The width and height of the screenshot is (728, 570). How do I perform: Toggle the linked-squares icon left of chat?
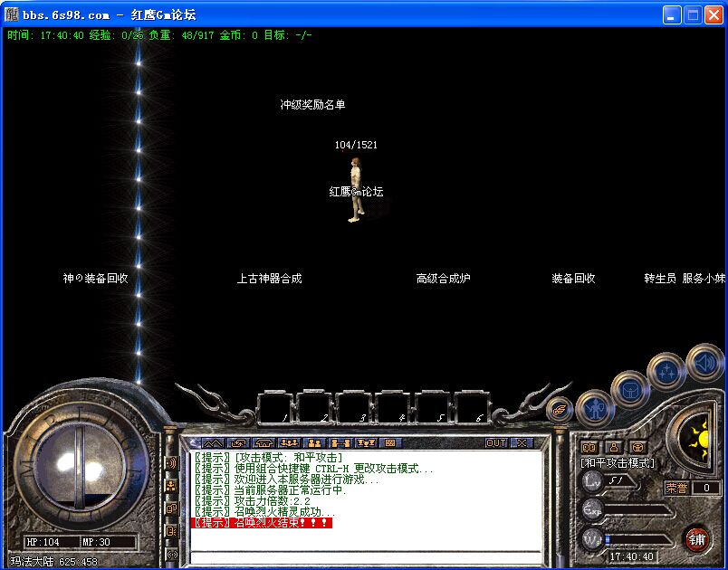tap(172, 508)
